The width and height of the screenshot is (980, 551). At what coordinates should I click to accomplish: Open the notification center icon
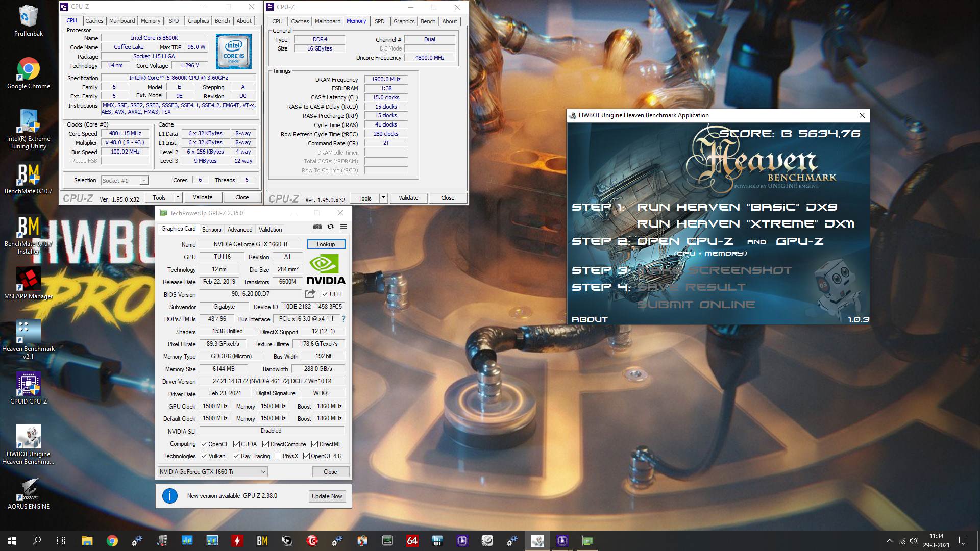(963, 541)
